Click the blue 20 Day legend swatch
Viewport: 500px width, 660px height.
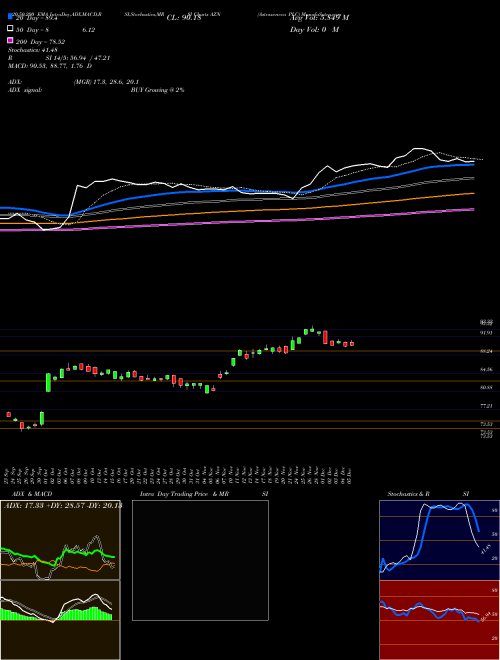click(x=10, y=16)
